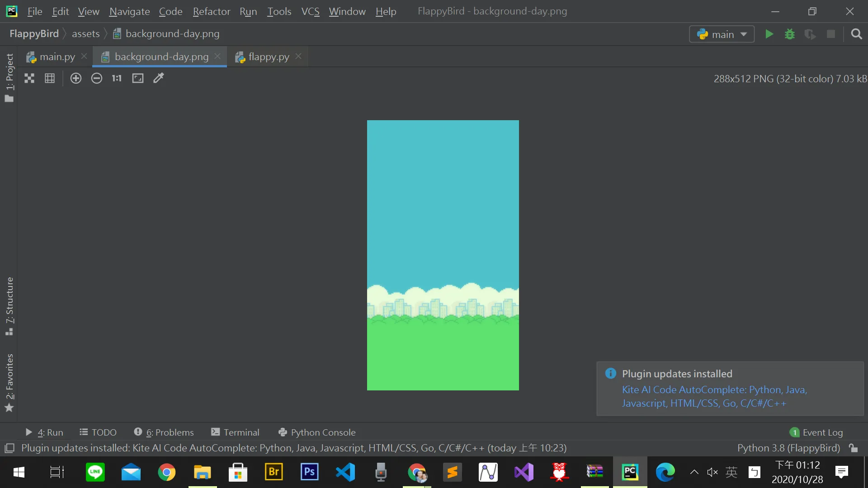
Task: Start debugging with the bug icon
Action: click(x=789, y=34)
